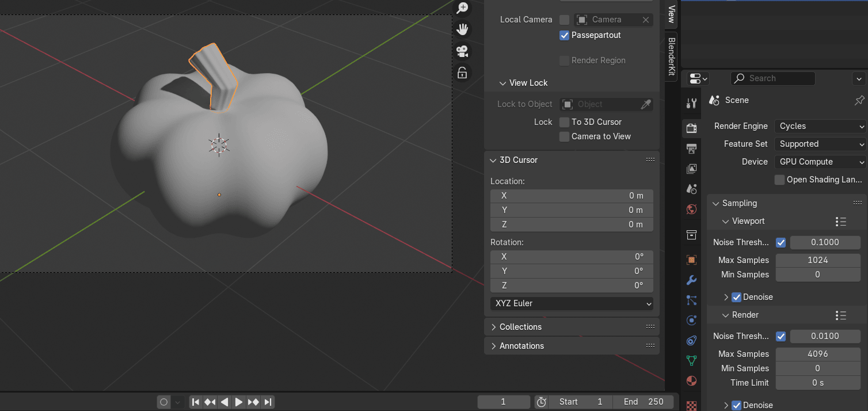Click the zoom magnifier viewport gizmo
The image size is (868, 411).
point(462,8)
